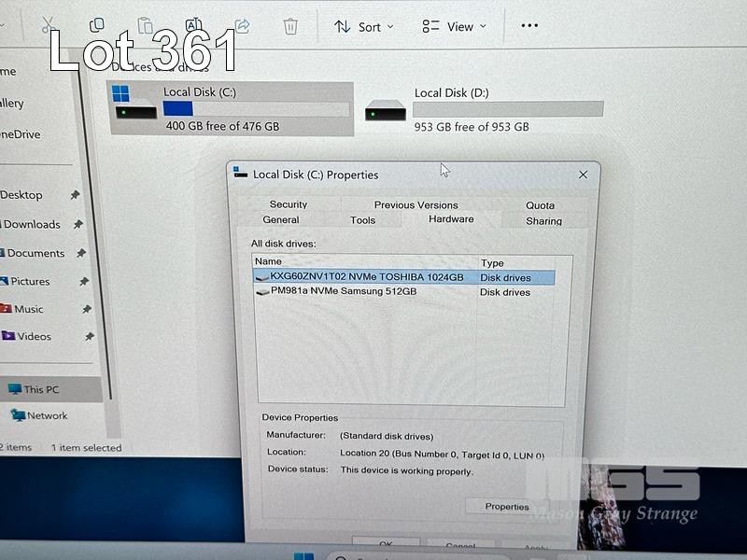The width and height of the screenshot is (747, 560).
Task: Click the Type column header
Action: pos(492,262)
